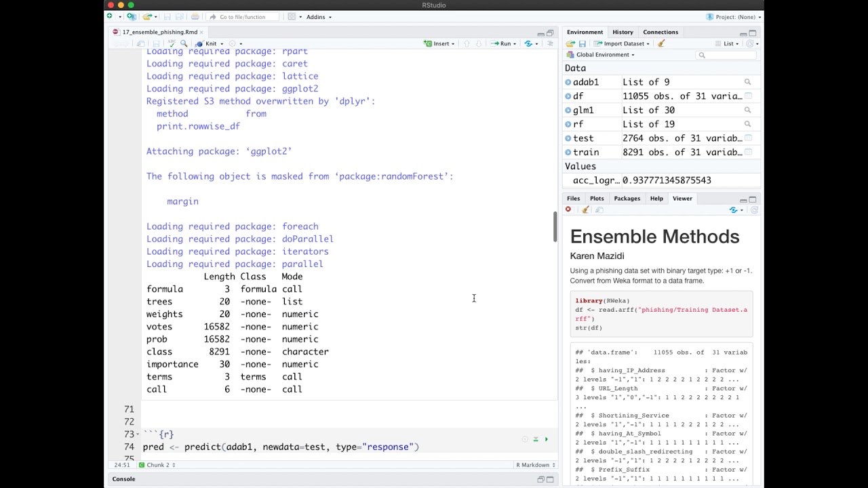Click the Find/Replace magnifier icon in editor

coord(184,43)
